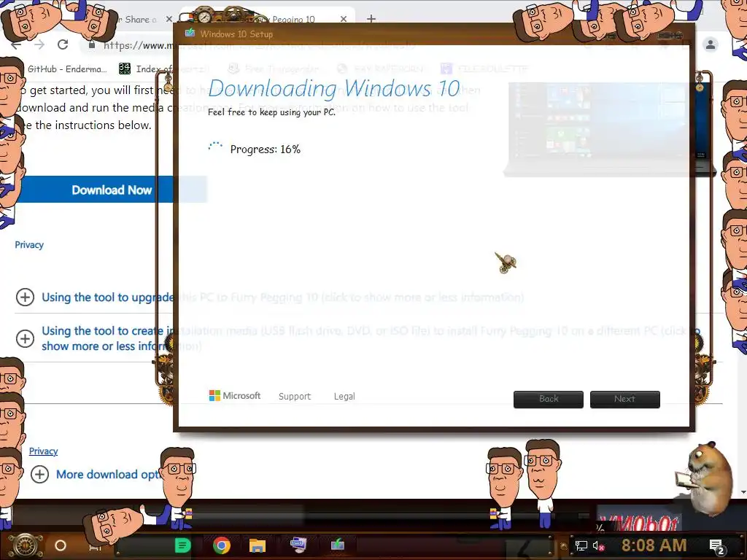Viewport: 747px width, 560px height.
Task: Open 'GitHub - Enderma...' bookmark
Action: (66, 69)
